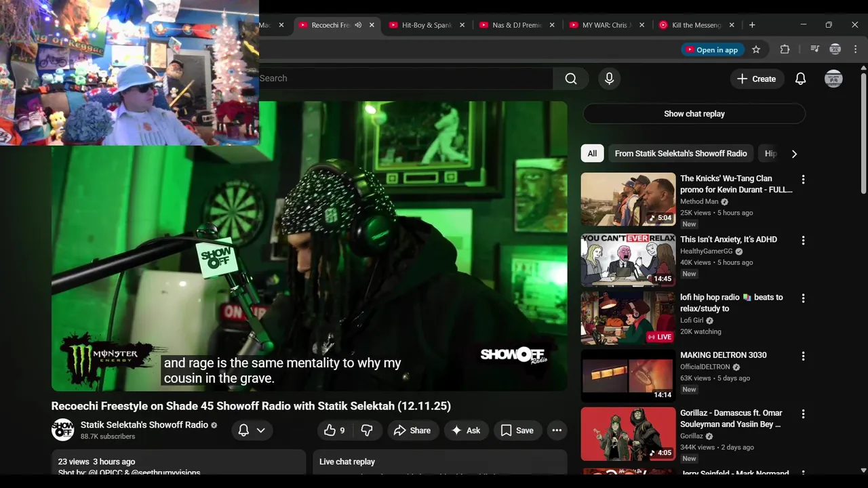Switch to Hit-Boy & Spank tab
868x488 pixels.
[x=427, y=25]
